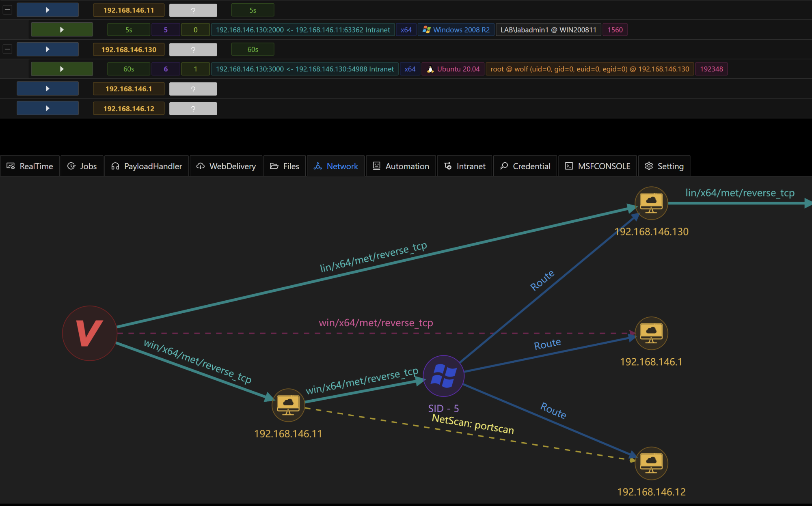Click the job count tag 1 in Ubuntu session row

(195, 69)
